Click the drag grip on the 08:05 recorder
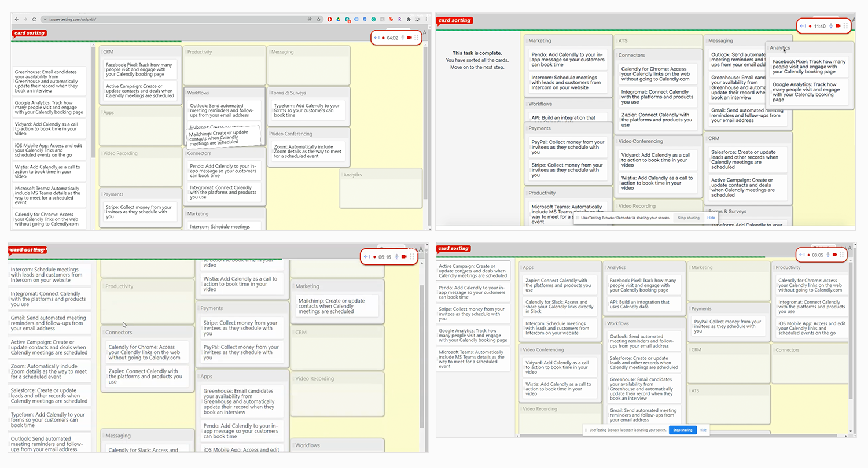Screen dimensions: 868x468 843,255
